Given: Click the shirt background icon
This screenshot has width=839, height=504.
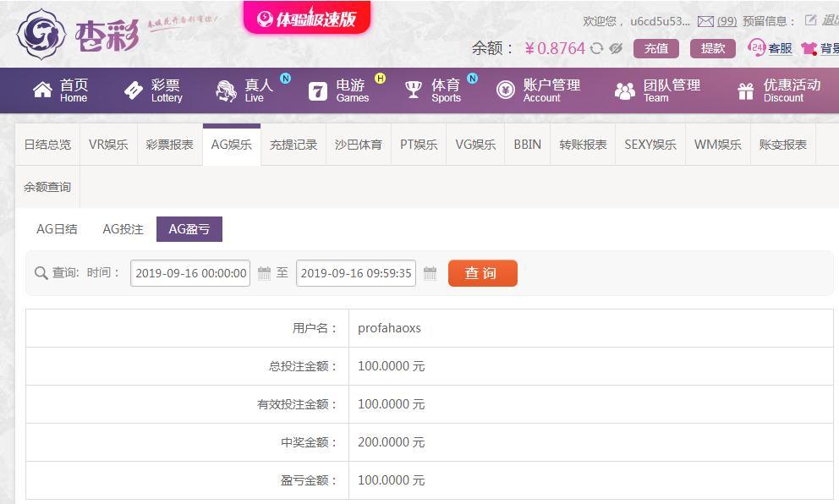Looking at the screenshot, I should pos(809,49).
